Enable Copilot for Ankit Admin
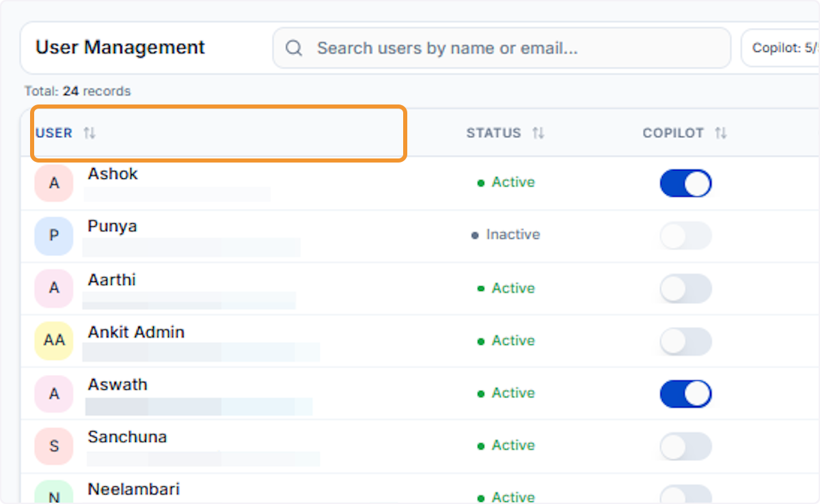 [x=685, y=340]
